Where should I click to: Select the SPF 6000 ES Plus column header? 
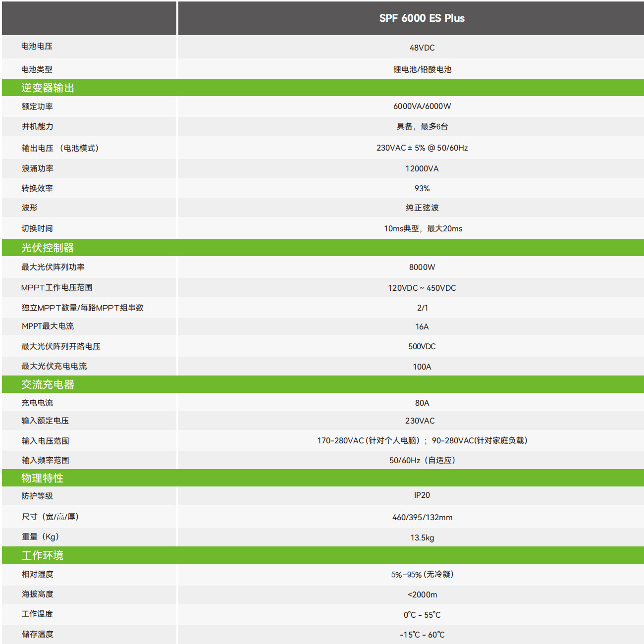(x=421, y=18)
